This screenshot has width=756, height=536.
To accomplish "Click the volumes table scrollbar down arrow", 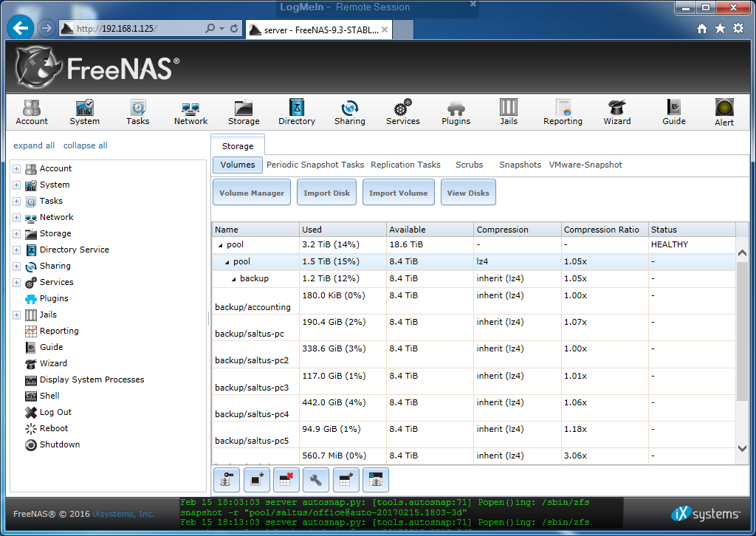I will point(743,448).
